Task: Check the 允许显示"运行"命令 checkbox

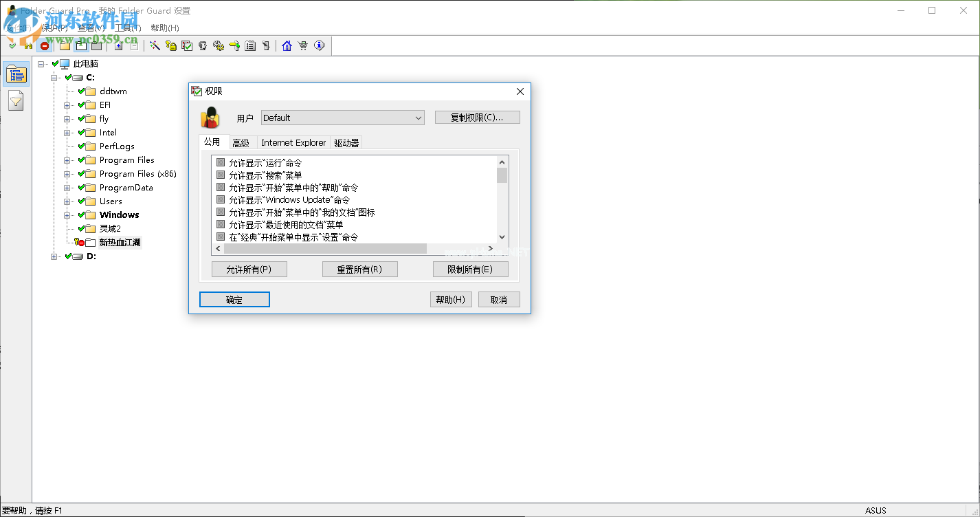Action: click(x=221, y=163)
